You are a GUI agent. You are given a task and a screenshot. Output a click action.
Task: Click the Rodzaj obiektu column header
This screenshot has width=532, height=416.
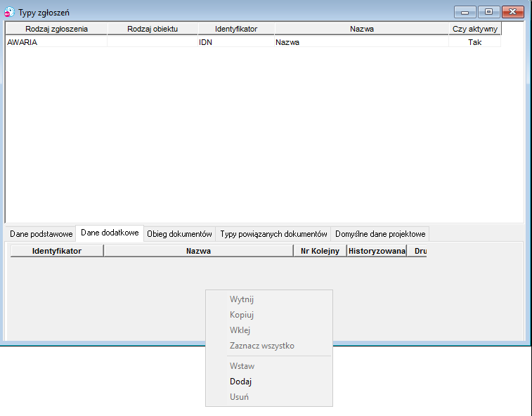[x=153, y=29]
